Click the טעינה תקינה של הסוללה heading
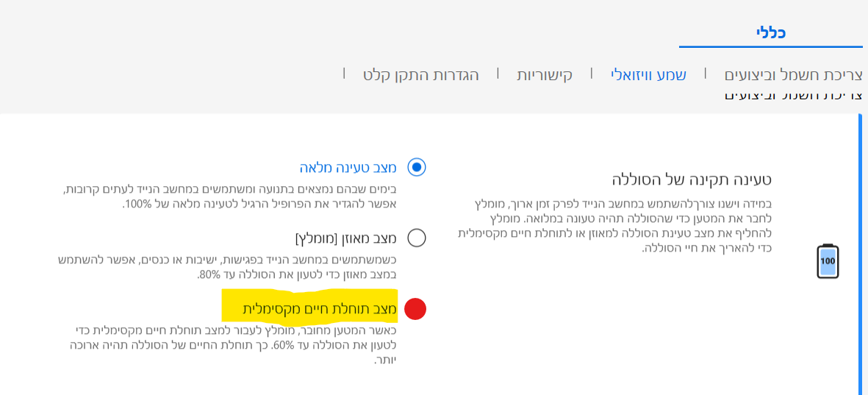The image size is (868, 395). 692,179
